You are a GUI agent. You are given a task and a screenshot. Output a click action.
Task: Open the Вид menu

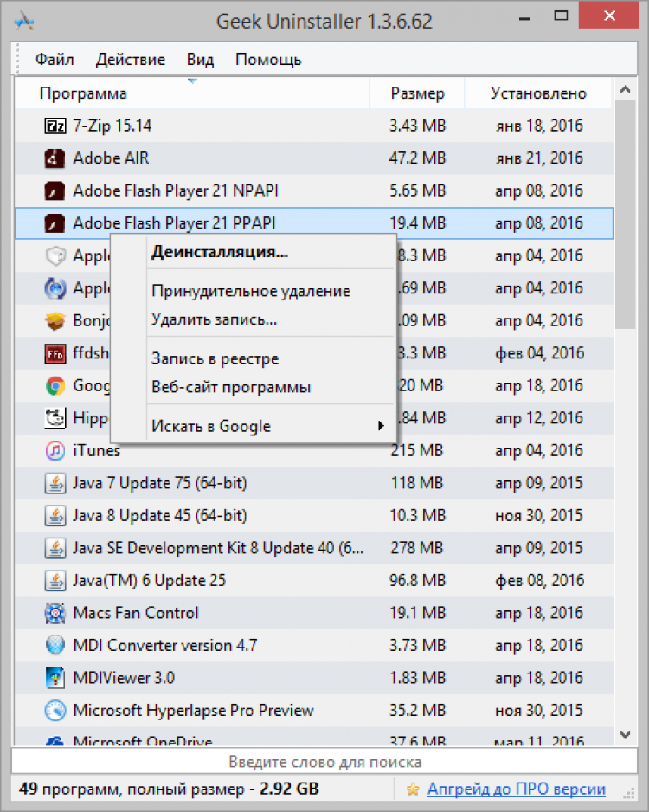tap(200, 60)
